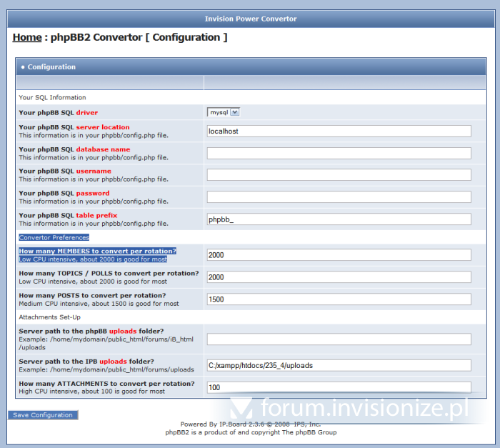Click the highlighted MEMBERS per rotation label
Screen dimensions: 500x448
click(x=97, y=252)
